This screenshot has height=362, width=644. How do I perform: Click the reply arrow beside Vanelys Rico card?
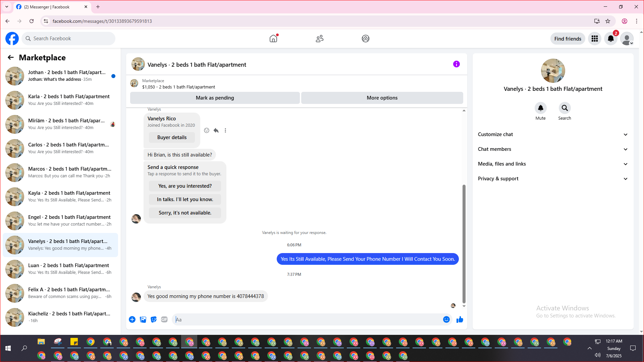click(216, 130)
